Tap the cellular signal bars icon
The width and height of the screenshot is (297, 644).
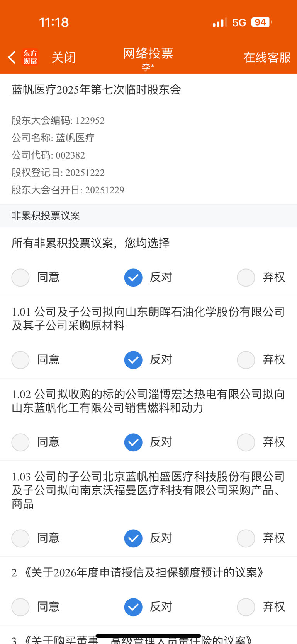[219, 23]
